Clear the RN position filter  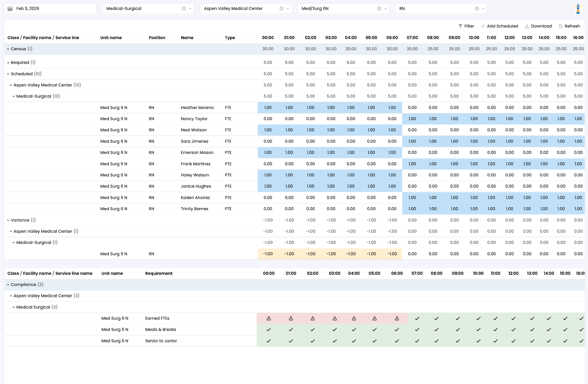pyautogui.click(x=477, y=9)
